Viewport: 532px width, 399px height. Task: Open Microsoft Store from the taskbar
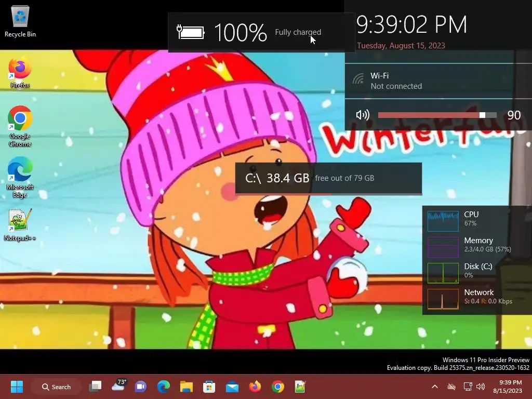point(209,387)
